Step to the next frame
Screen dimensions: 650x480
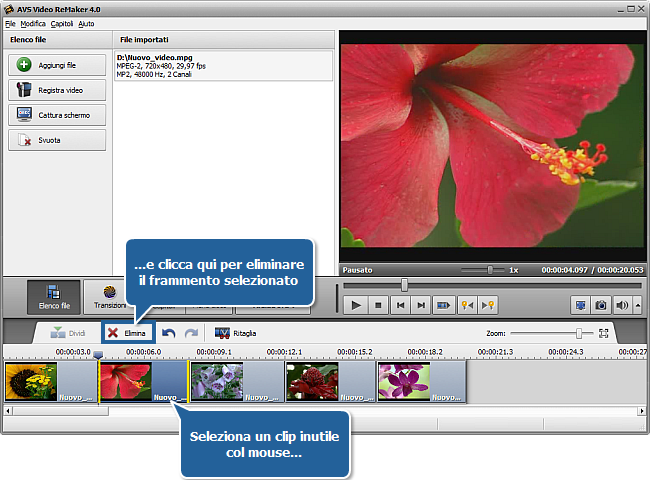tap(421, 304)
